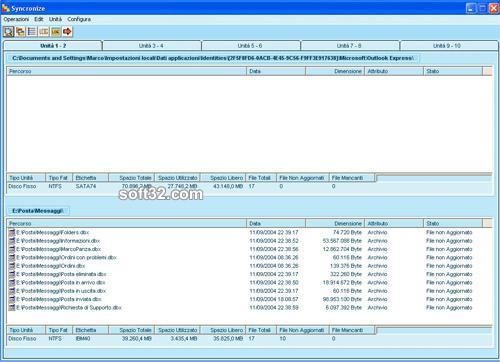Click the yellow lettered toolbar icon
Viewport: 500px width, 362px height.
coord(56,32)
